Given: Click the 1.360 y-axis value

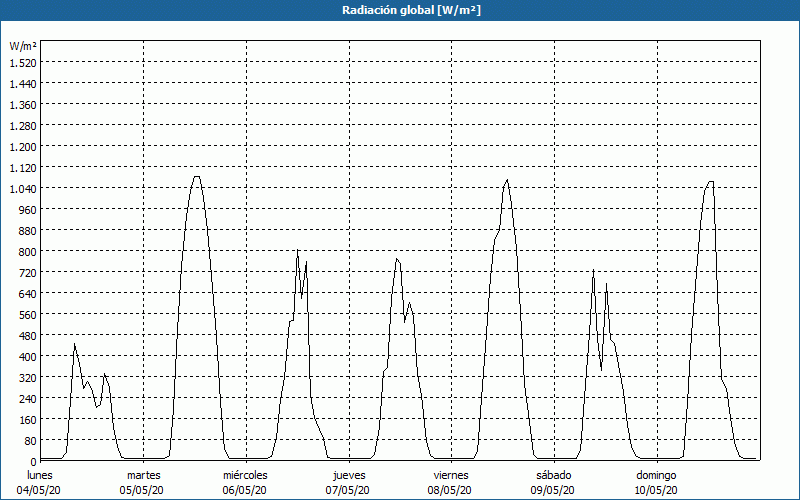Looking at the screenshot, I should pyautogui.click(x=23, y=105).
